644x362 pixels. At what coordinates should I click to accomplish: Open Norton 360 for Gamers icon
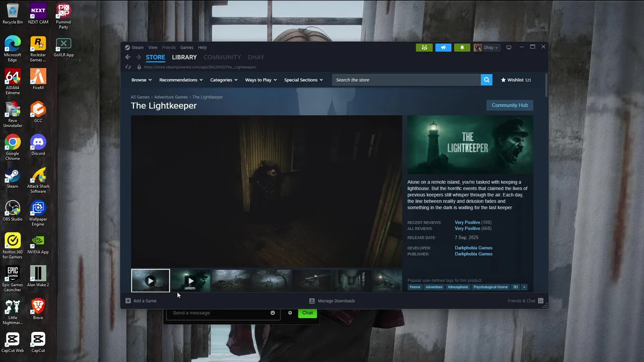(13, 246)
